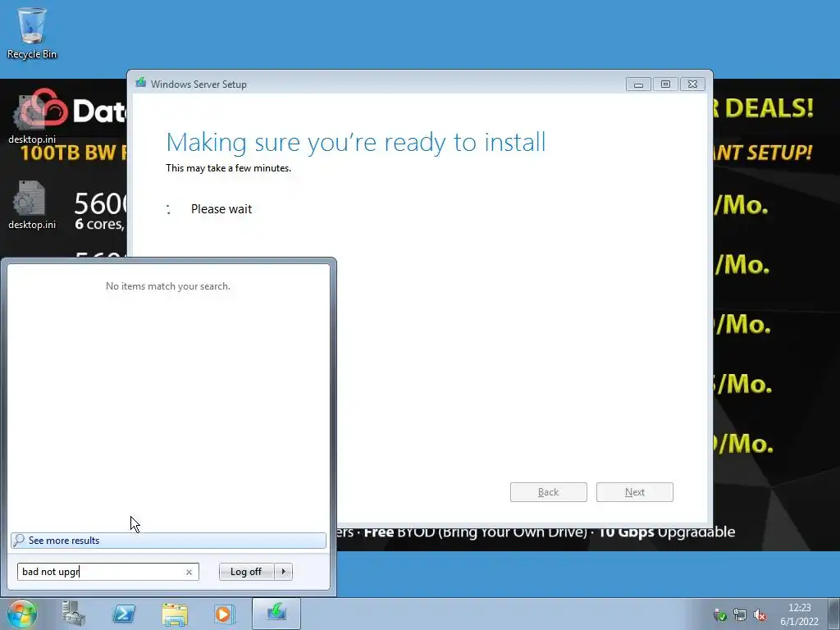Close the Windows Server Setup window
840x630 pixels.
[692, 84]
